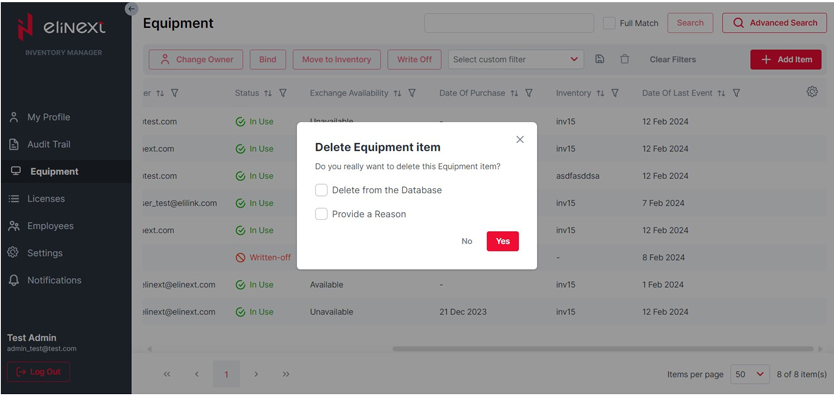Open Notifications from the sidebar
Image resolution: width=834 pixels, height=396 pixels.
point(54,280)
